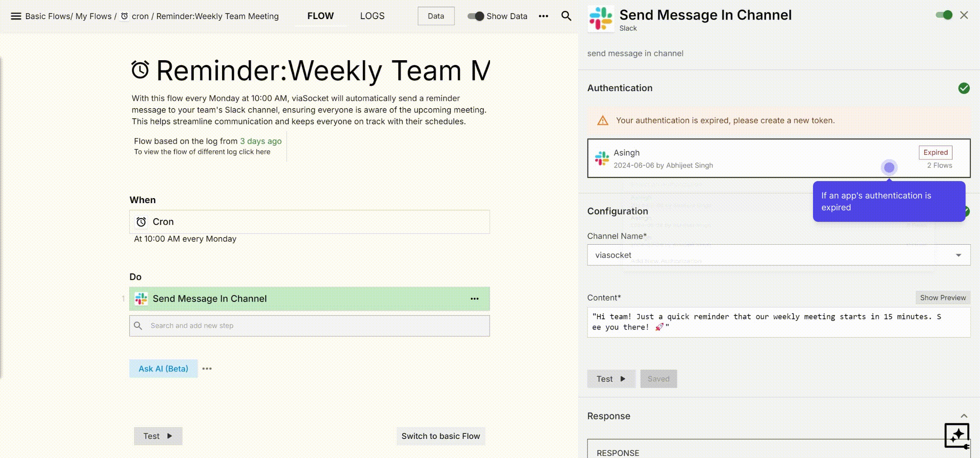The image size is (980, 458).
Task: Click Ask AI (Beta) button
Action: tap(163, 369)
